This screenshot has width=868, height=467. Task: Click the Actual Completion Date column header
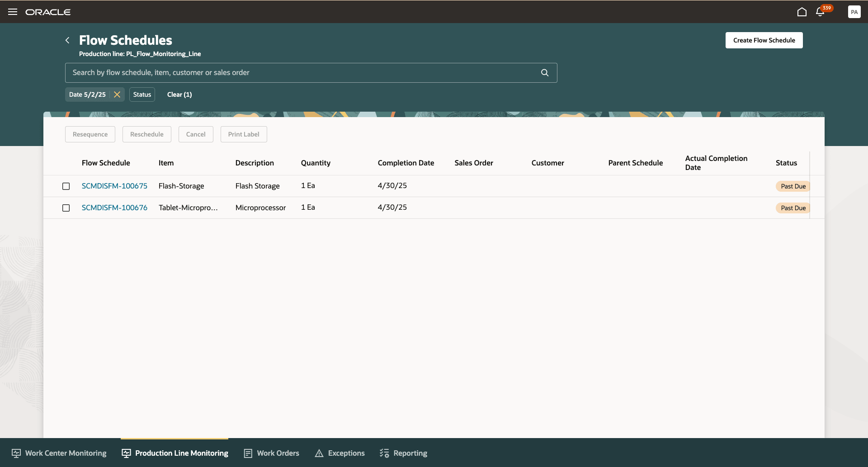point(716,163)
